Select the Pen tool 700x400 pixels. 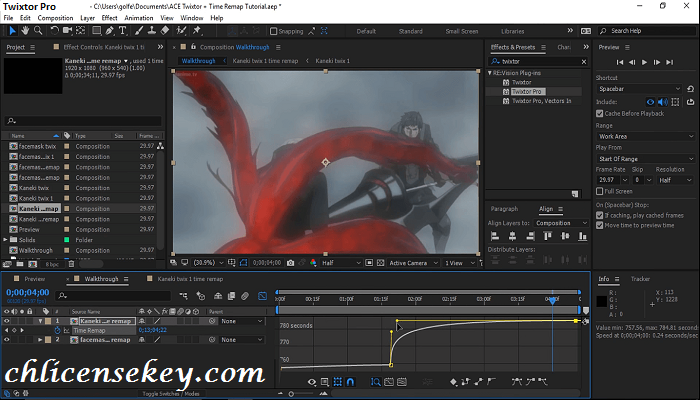109,30
